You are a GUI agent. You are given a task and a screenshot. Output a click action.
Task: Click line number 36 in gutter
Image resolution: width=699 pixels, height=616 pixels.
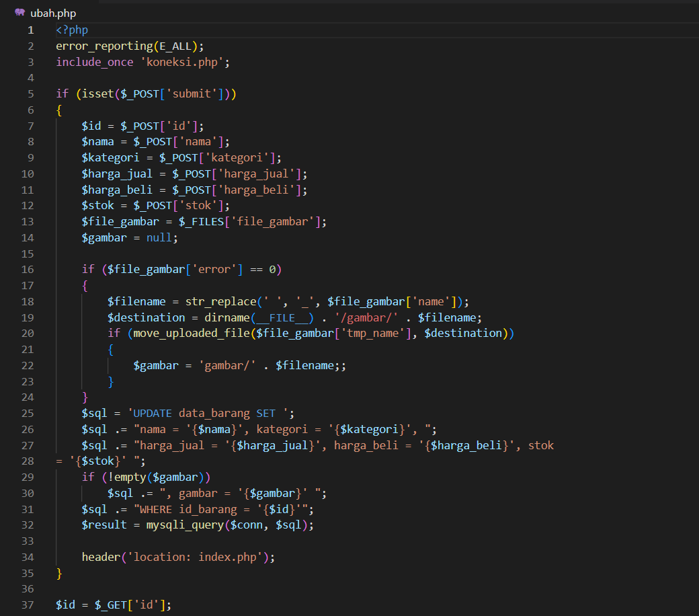(28, 589)
